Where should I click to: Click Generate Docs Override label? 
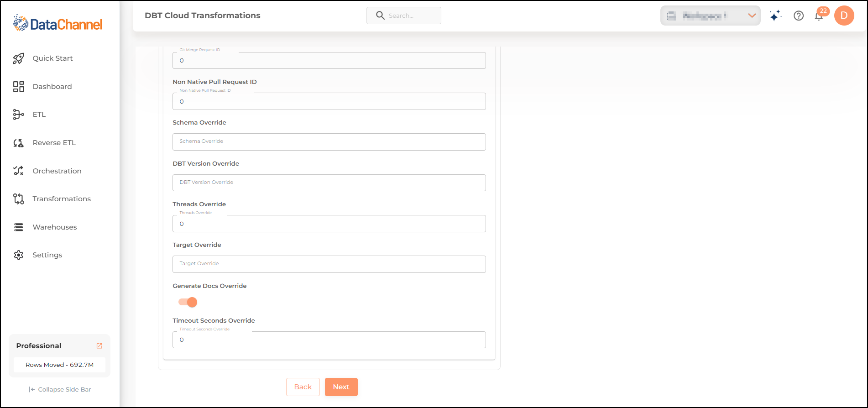click(x=209, y=286)
